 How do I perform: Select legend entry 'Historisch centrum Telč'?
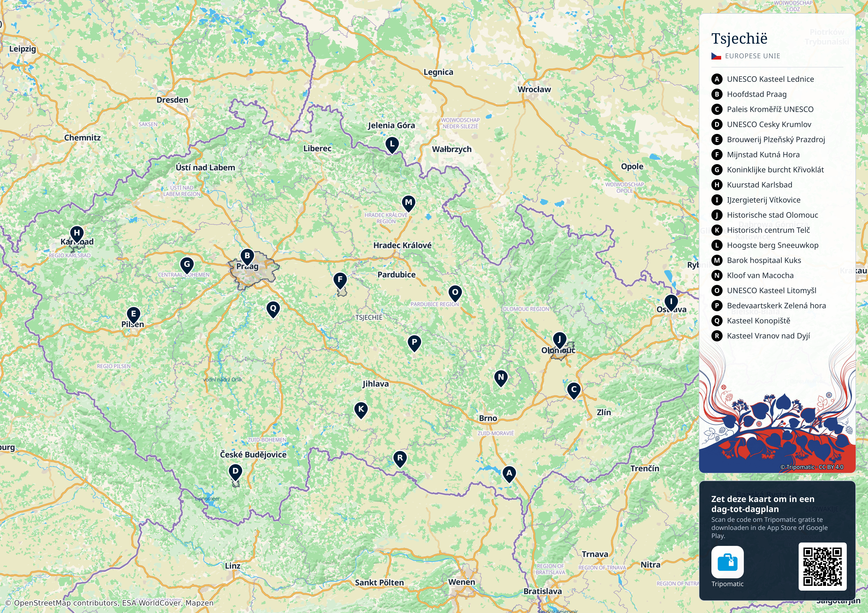761,230
